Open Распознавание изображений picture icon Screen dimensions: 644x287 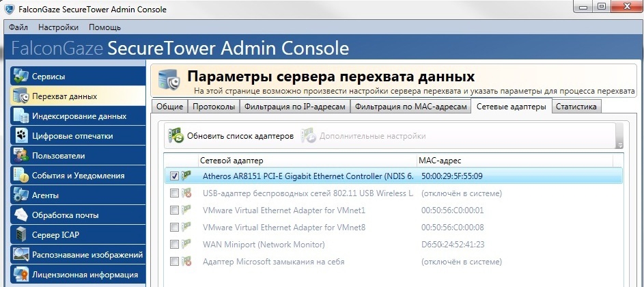click(x=20, y=254)
